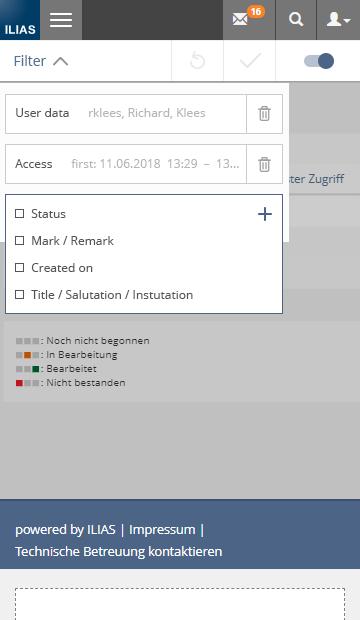This screenshot has width=360, height=620.
Task: Toggle the filter on/off switch
Action: coord(319,61)
